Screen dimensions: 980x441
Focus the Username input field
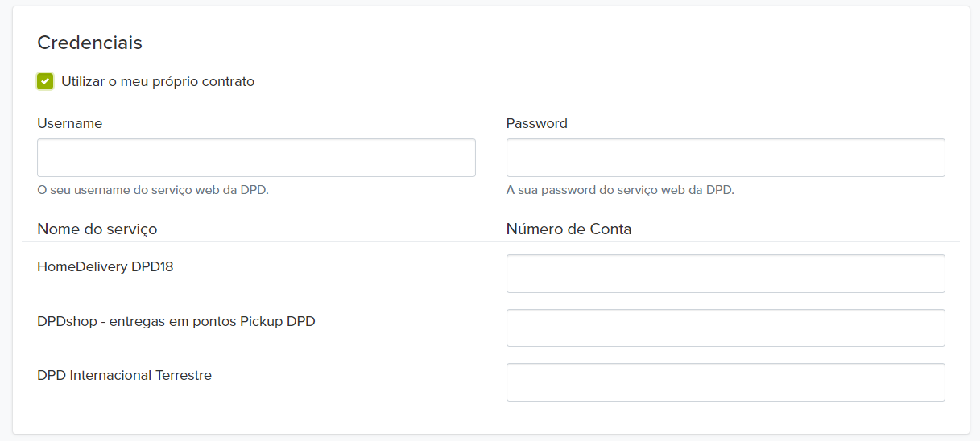tap(256, 158)
